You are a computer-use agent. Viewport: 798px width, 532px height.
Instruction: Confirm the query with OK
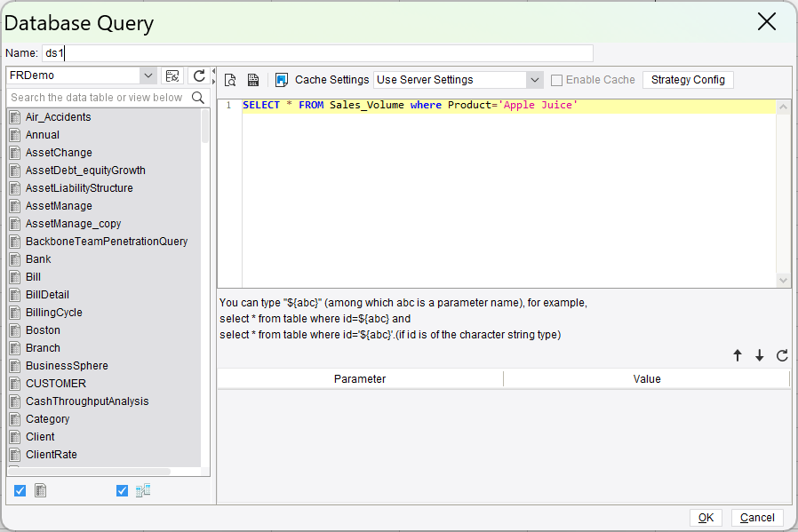[706, 517]
